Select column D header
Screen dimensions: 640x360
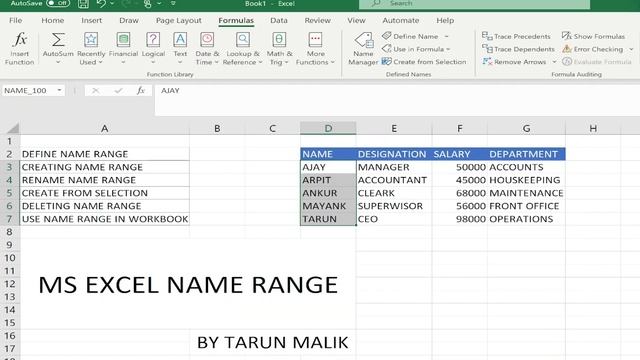click(328, 128)
